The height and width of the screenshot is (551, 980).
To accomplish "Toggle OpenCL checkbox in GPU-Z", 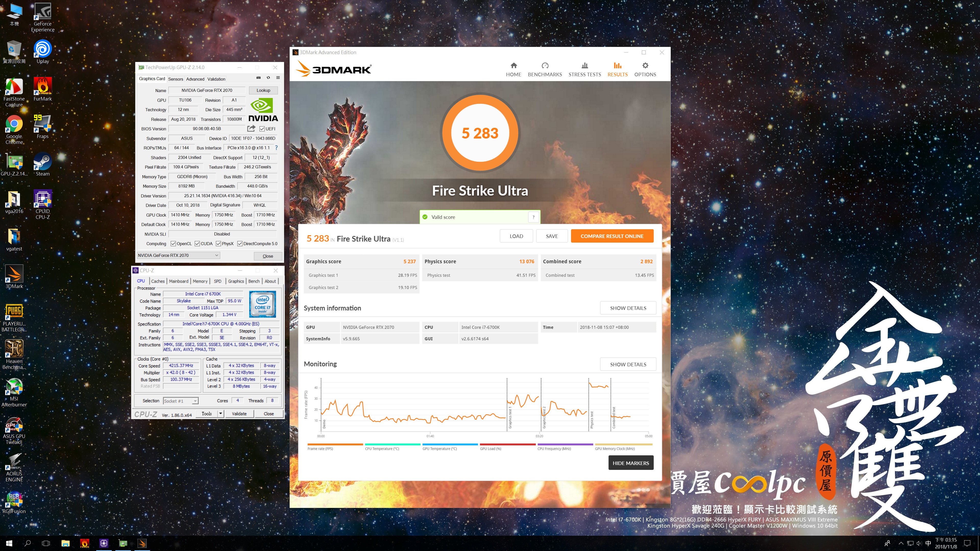I will [x=173, y=244].
